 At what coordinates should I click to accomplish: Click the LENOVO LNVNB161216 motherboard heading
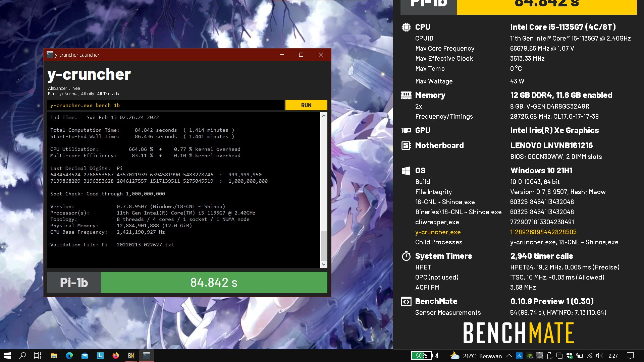click(551, 145)
